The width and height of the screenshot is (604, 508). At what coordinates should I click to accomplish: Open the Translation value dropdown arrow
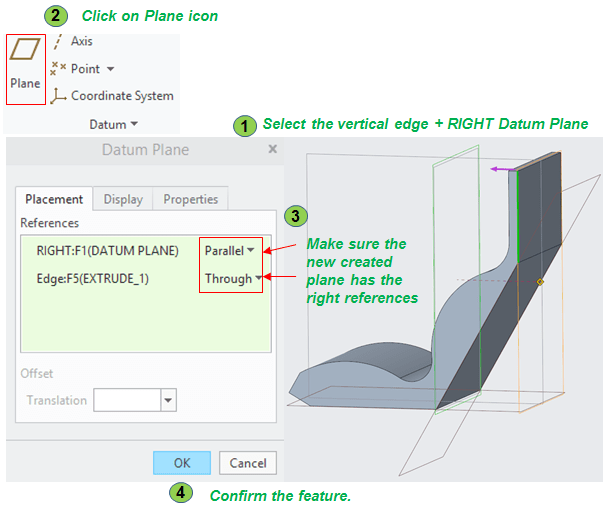point(168,401)
